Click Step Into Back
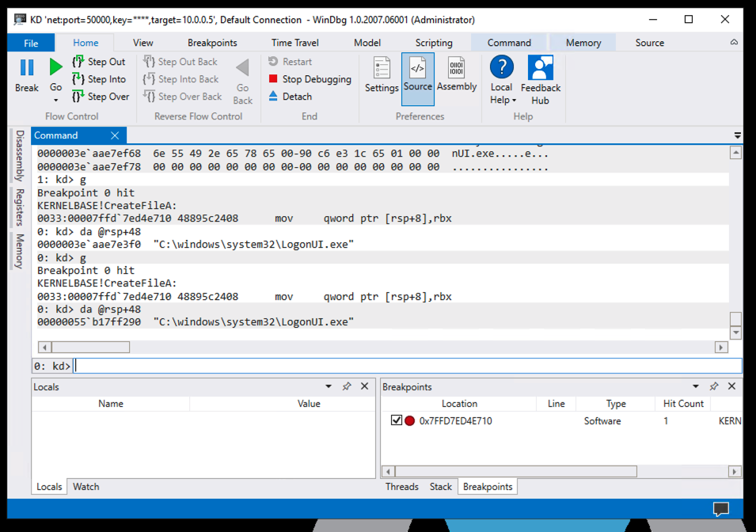 pyautogui.click(x=181, y=79)
